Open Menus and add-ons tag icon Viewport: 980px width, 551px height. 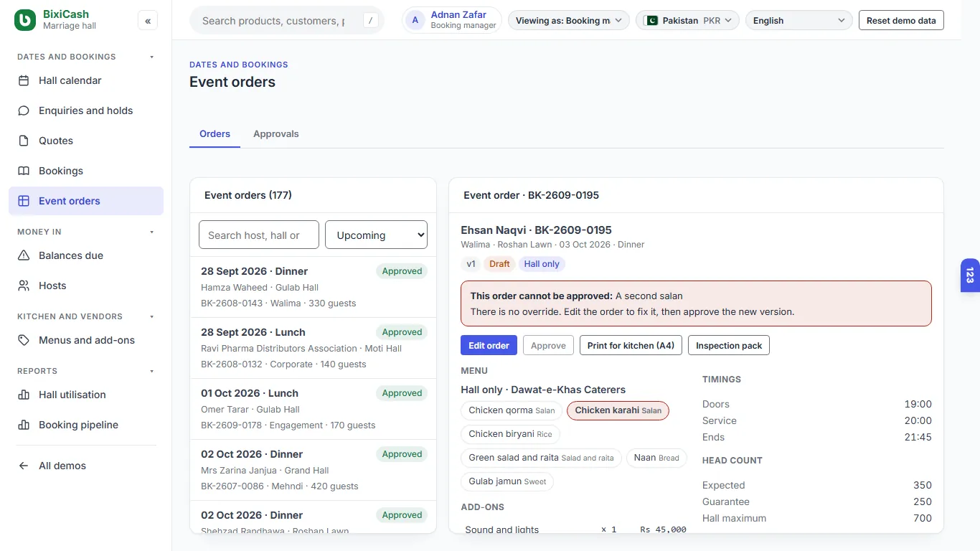24,340
